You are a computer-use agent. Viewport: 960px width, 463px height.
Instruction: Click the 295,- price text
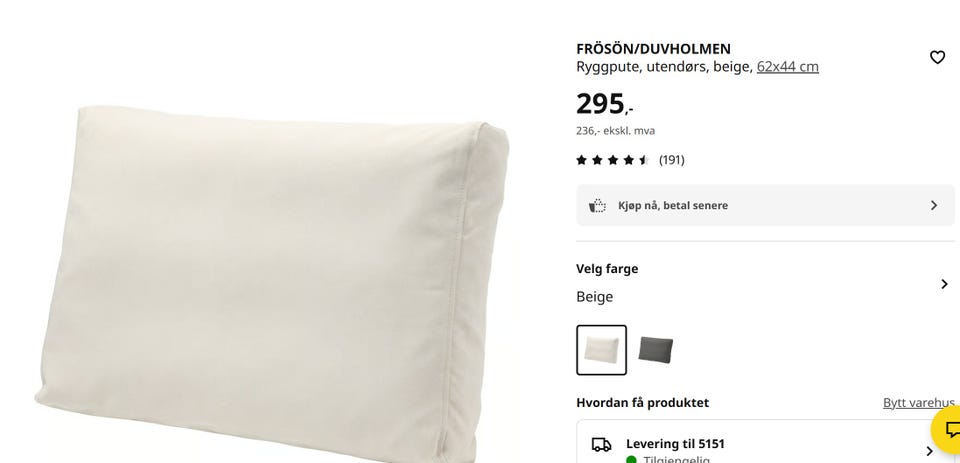[x=604, y=104]
